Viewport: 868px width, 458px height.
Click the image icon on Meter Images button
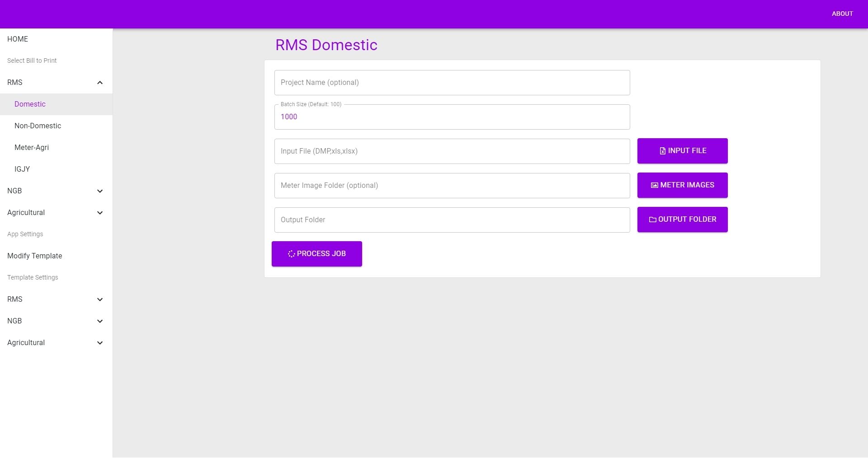pyautogui.click(x=654, y=185)
